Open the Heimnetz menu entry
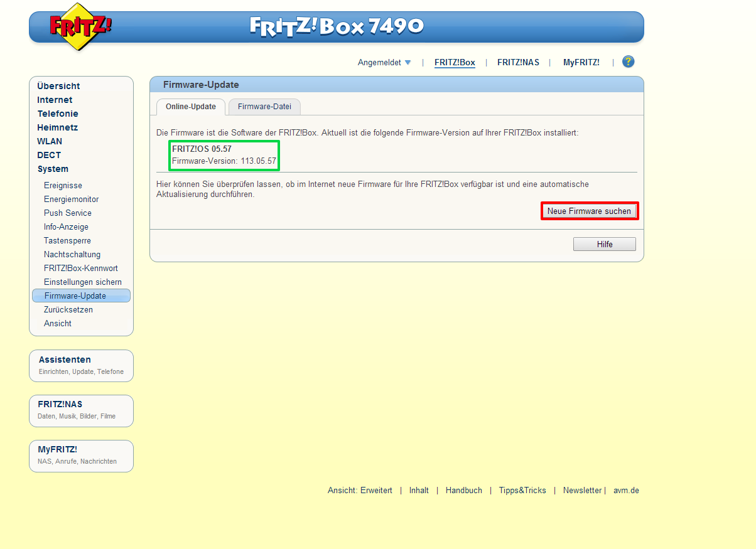 (57, 127)
